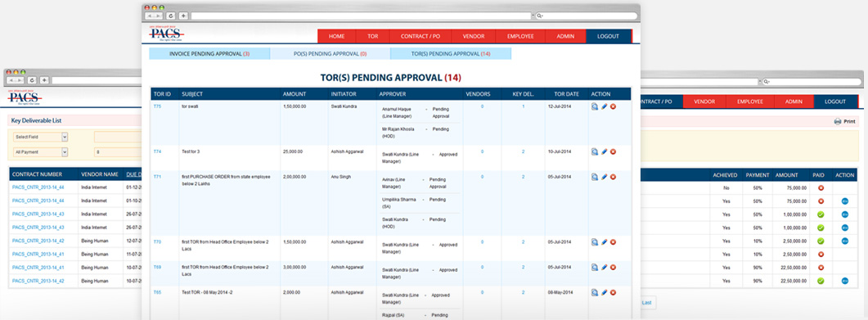Click the red delete icon for T71

point(613,177)
